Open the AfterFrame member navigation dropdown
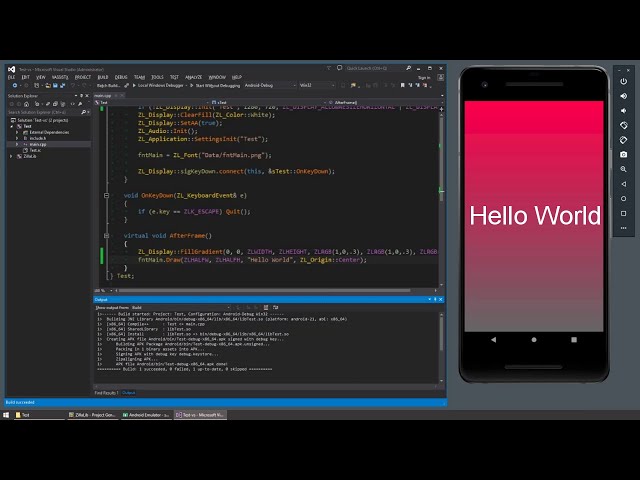Screen dimensions: 640x480 point(384,102)
